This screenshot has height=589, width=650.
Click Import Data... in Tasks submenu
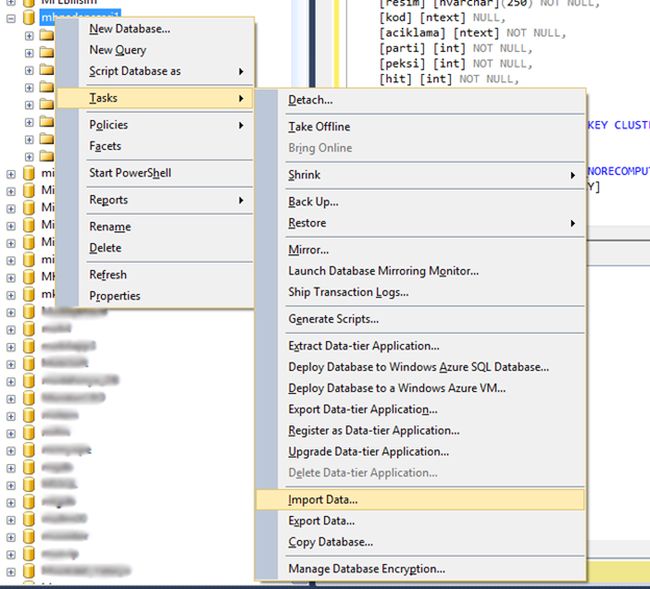pyautogui.click(x=420, y=500)
